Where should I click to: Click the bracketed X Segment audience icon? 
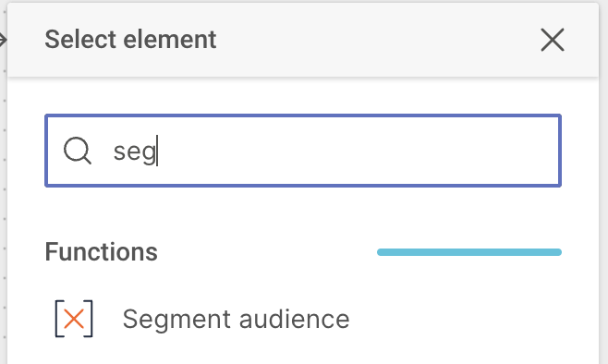(74, 319)
